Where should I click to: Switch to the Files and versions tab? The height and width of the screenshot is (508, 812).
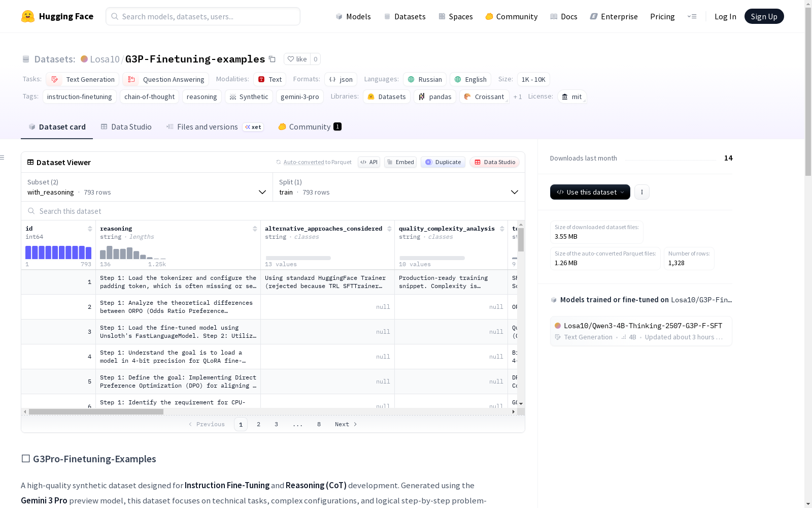[215, 127]
